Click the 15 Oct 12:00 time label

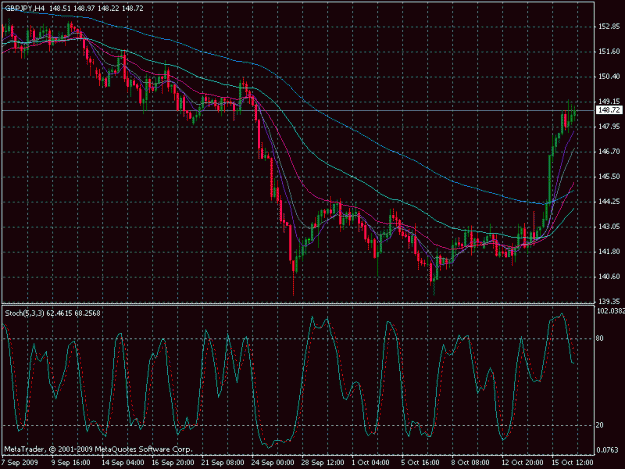pos(572,463)
